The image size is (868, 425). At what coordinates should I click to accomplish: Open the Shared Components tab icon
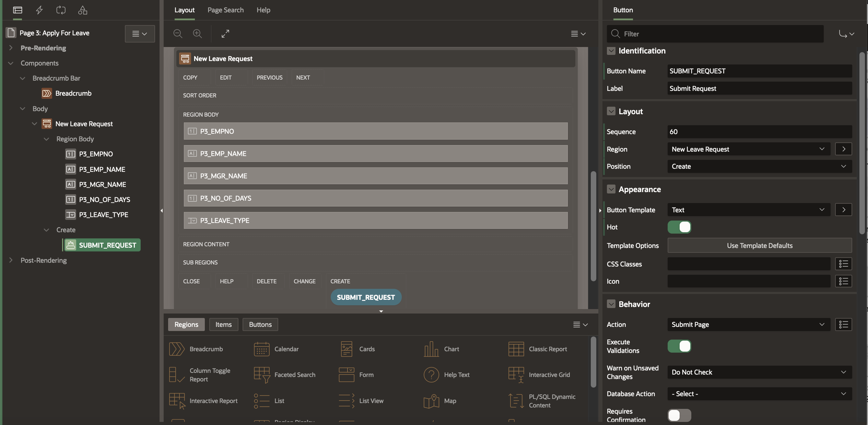coord(82,10)
